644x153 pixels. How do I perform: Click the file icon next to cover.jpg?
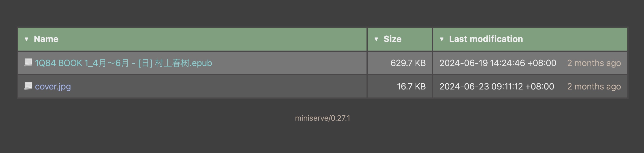28,86
